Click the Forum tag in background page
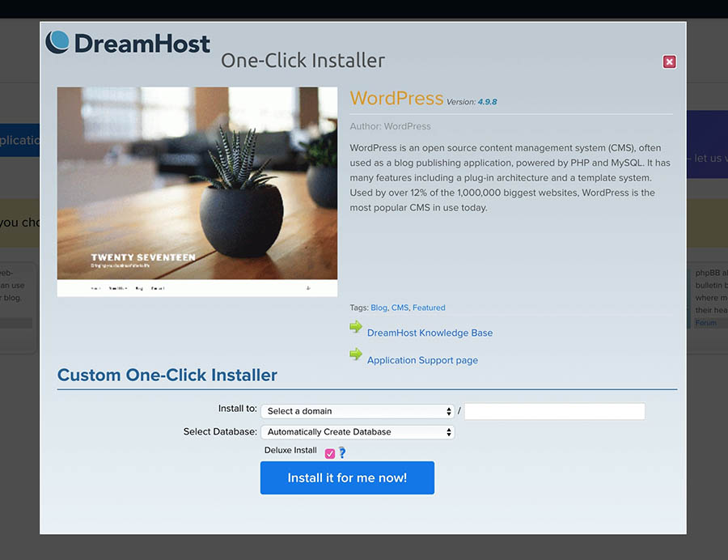The height and width of the screenshot is (560, 728). coord(705,323)
